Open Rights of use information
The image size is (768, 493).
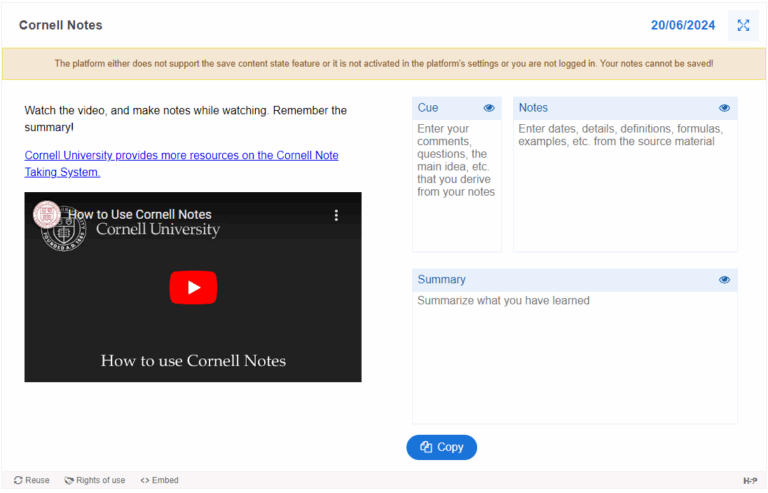point(95,480)
